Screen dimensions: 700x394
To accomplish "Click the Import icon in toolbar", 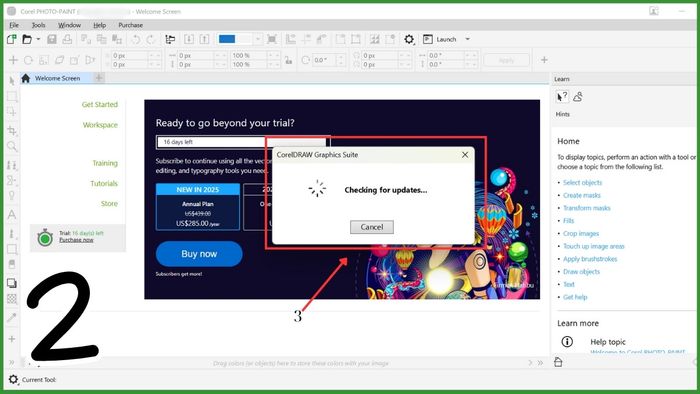I will tap(189, 39).
